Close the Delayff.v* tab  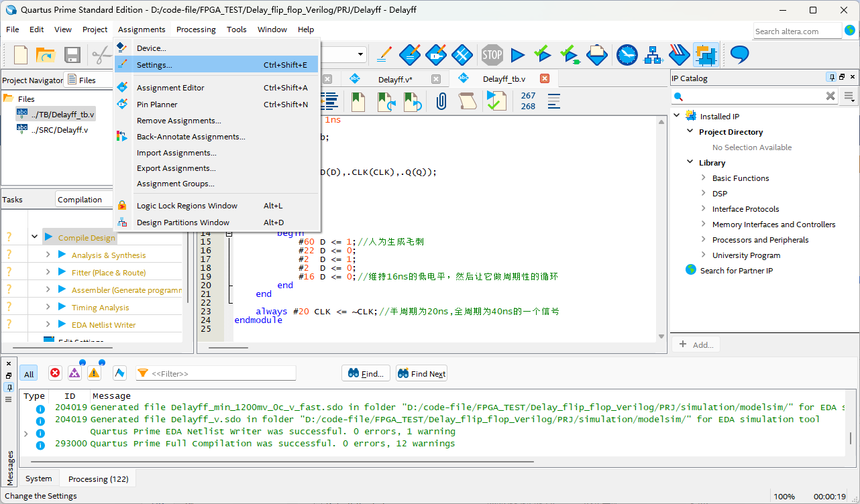(435, 79)
